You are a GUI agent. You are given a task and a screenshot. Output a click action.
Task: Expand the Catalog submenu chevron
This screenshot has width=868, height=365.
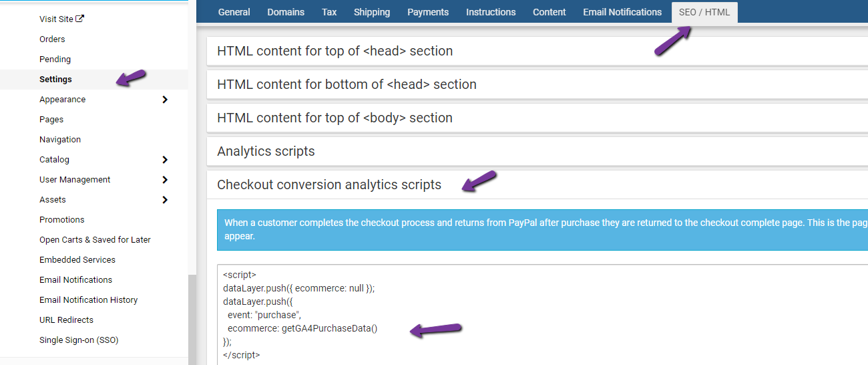[x=165, y=160]
